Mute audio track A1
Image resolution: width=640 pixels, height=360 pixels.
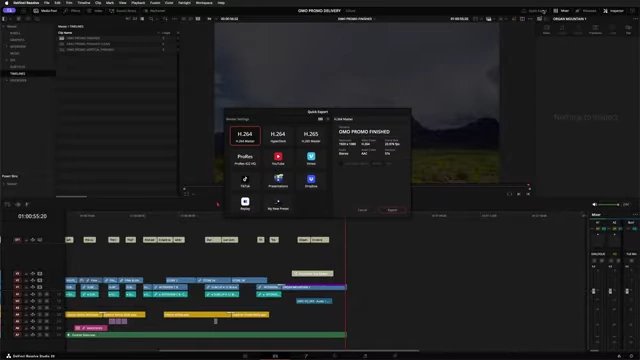coord(47,294)
